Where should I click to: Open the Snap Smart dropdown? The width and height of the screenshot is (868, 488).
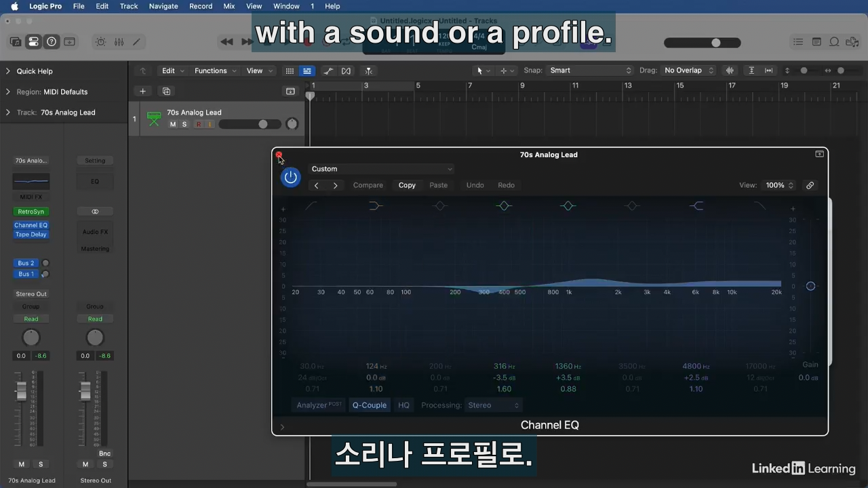tap(589, 70)
